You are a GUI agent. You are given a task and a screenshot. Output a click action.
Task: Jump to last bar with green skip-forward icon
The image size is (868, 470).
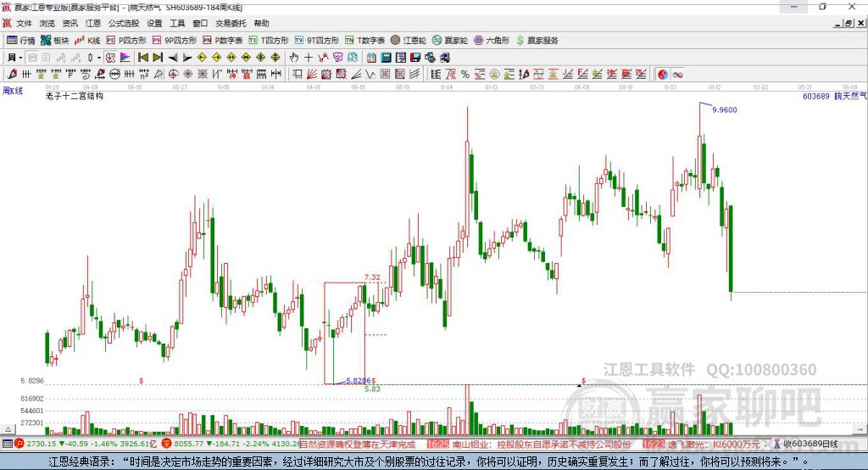158,58
